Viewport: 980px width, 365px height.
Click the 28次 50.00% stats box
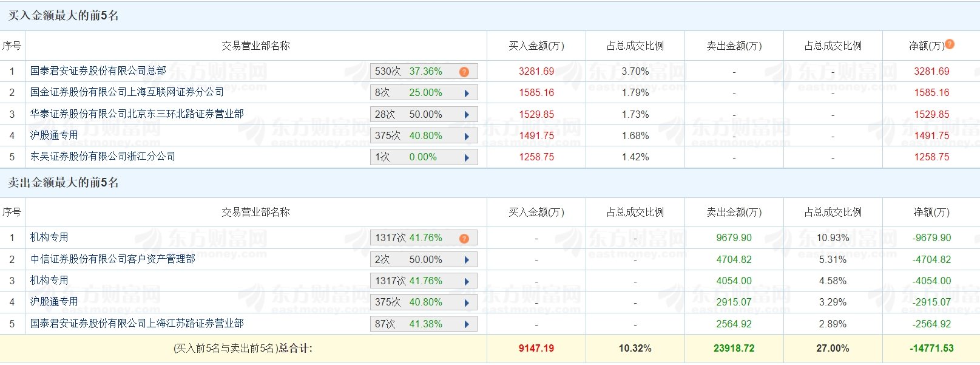[x=424, y=115]
